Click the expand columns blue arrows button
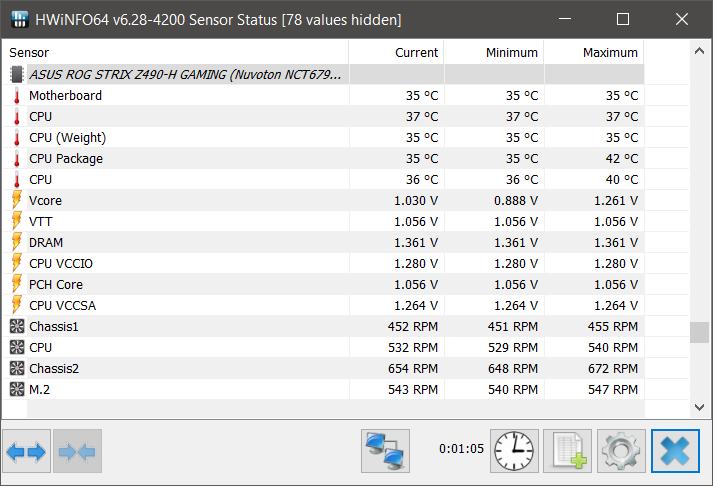 [x=26, y=451]
